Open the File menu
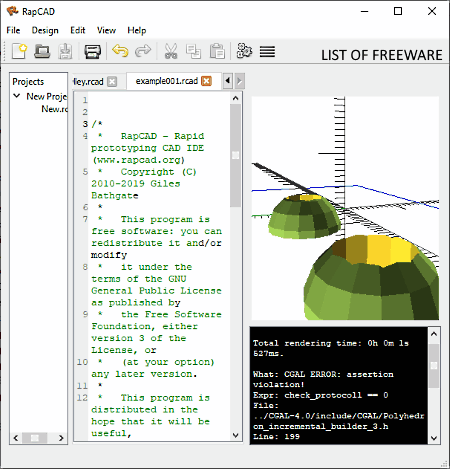450x469 pixels. [x=13, y=30]
